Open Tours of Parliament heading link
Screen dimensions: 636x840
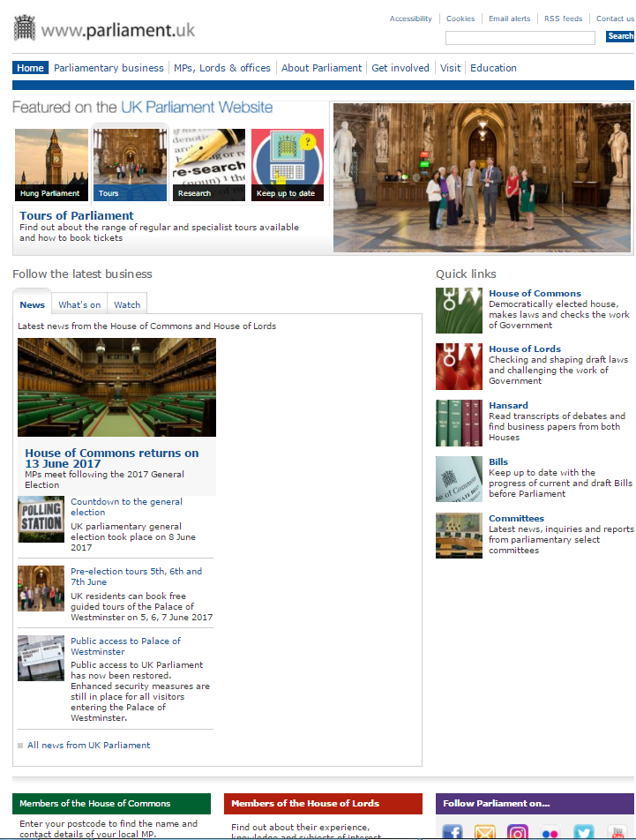pos(77,215)
